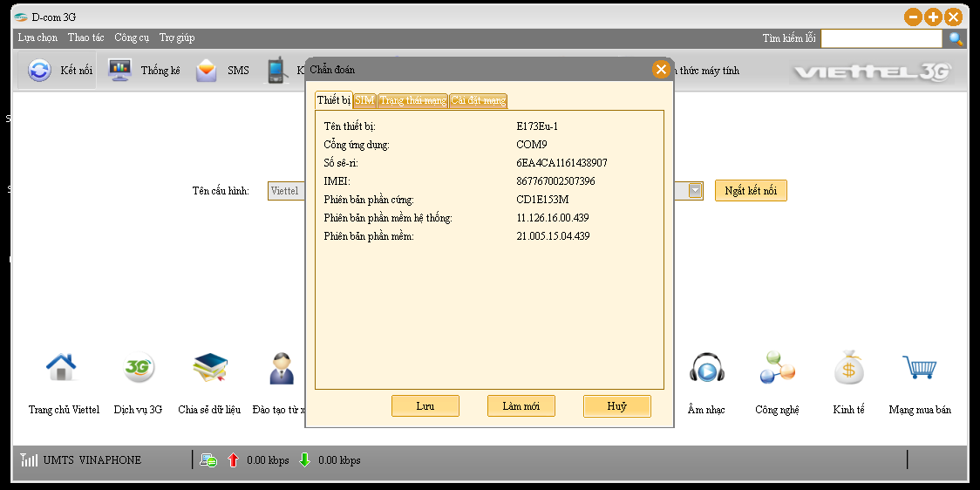Open Chia sẻ dữ liệu books icon
The height and width of the screenshot is (490, 980).
[210, 368]
